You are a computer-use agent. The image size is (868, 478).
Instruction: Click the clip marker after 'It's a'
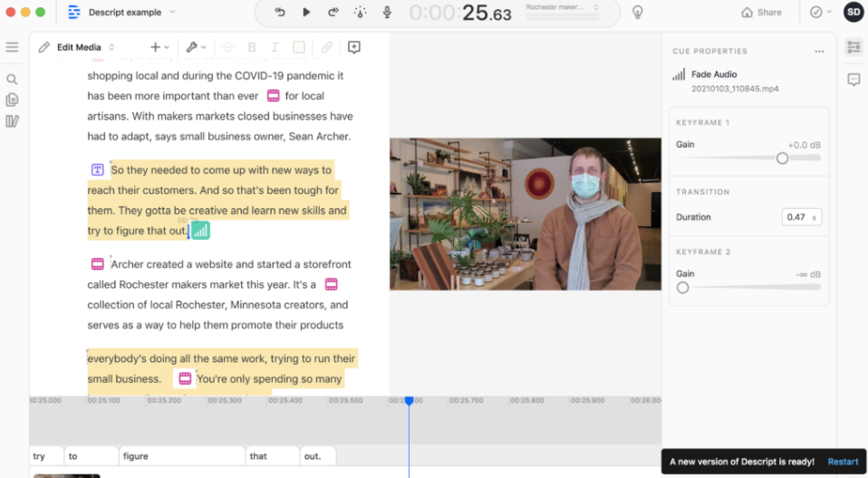(331, 284)
